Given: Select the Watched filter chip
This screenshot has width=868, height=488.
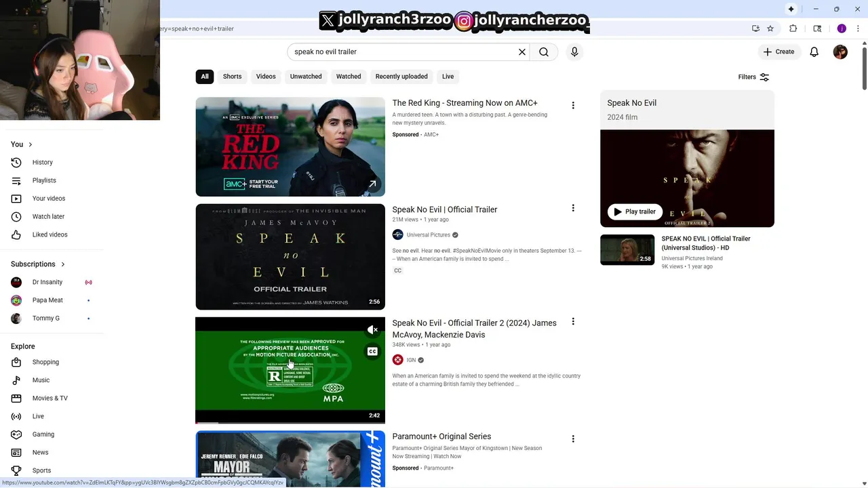Looking at the screenshot, I should [349, 77].
